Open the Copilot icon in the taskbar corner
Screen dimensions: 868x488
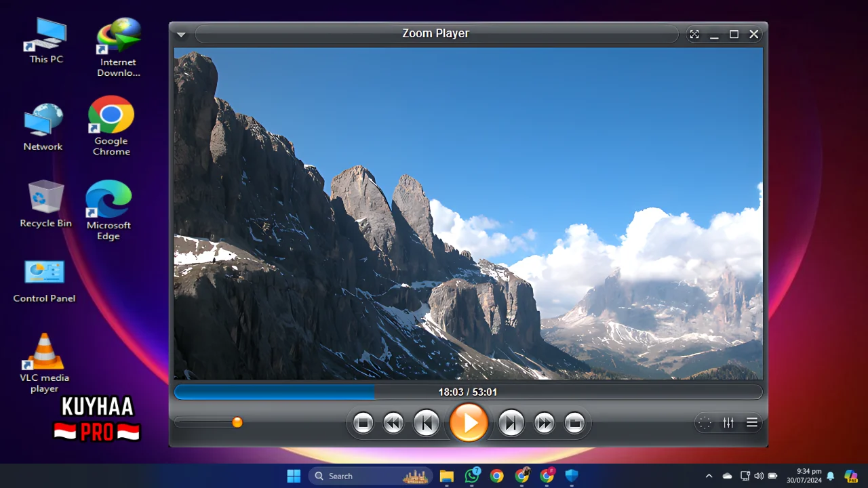(851, 476)
